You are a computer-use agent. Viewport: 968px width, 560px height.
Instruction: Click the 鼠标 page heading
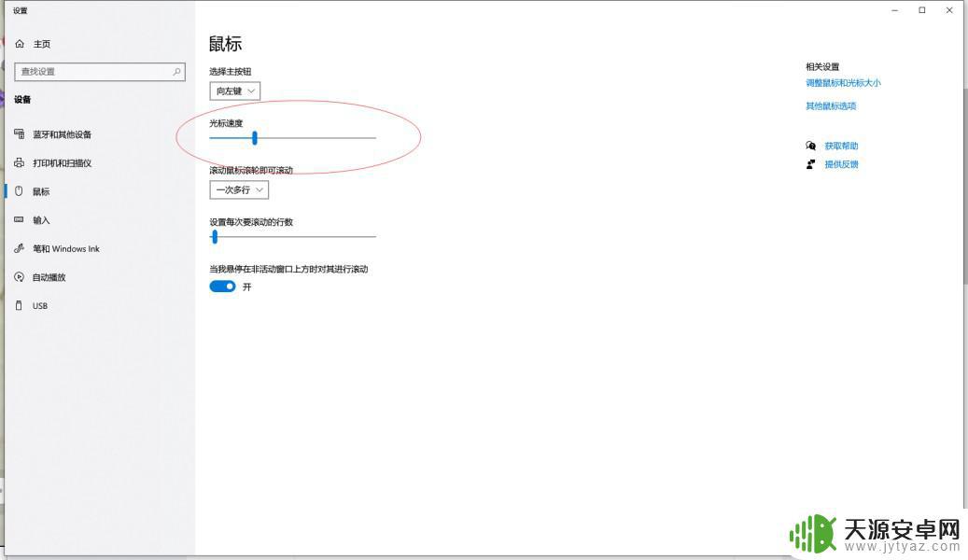(225, 44)
